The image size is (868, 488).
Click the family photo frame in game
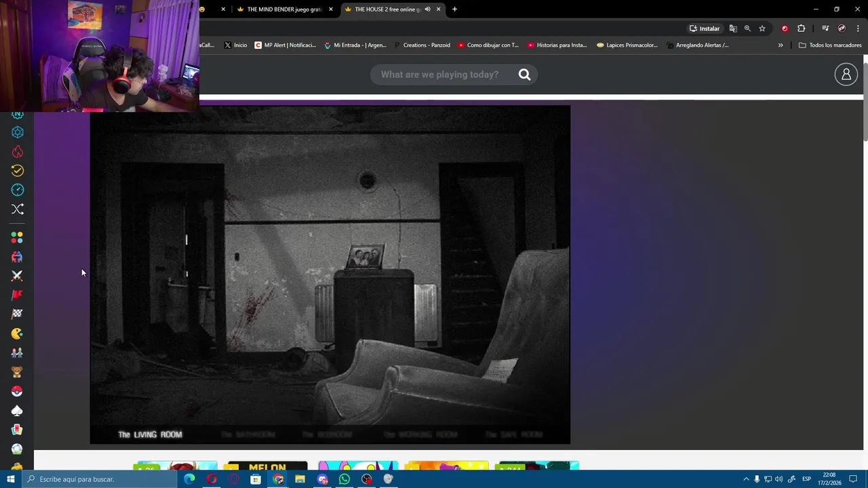(365, 257)
